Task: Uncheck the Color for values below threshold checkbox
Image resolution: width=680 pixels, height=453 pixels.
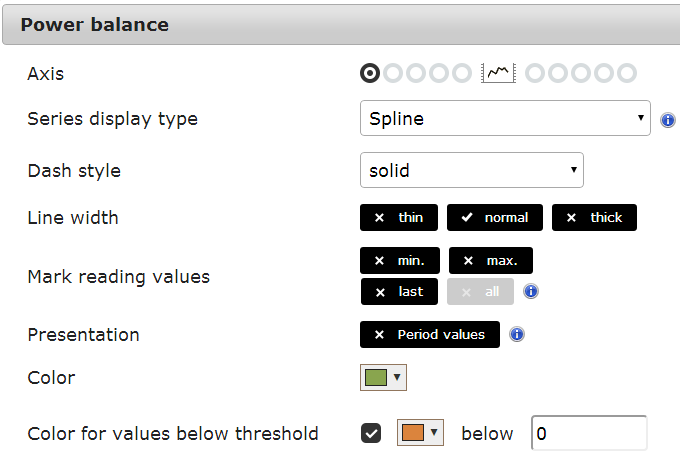Action: click(371, 433)
